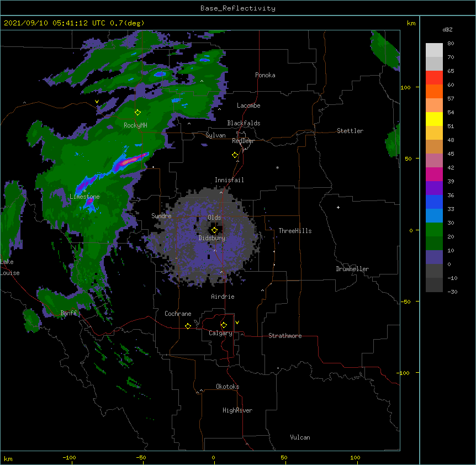Click the Innisfail label

pyautogui.click(x=229, y=180)
